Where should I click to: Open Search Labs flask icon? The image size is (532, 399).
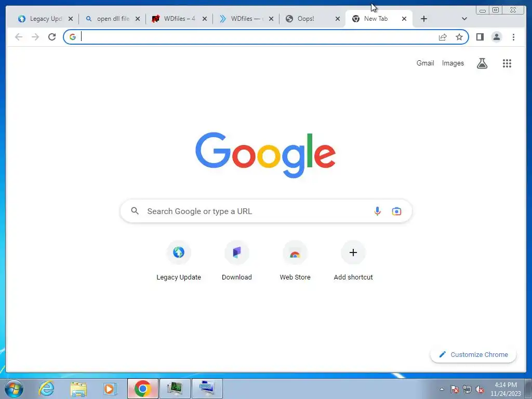pos(482,63)
